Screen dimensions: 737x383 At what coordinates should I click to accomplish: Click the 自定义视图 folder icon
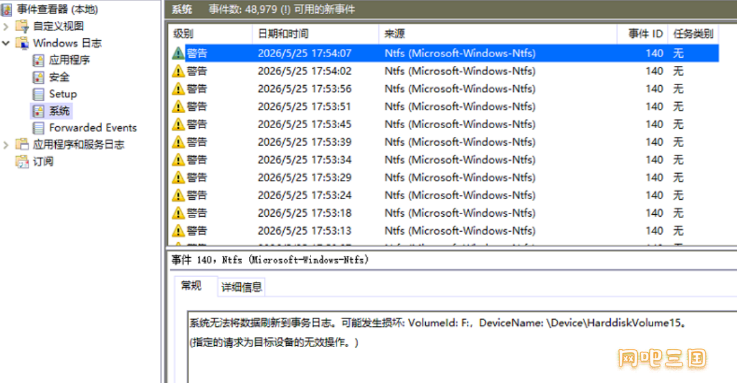pyautogui.click(x=22, y=26)
